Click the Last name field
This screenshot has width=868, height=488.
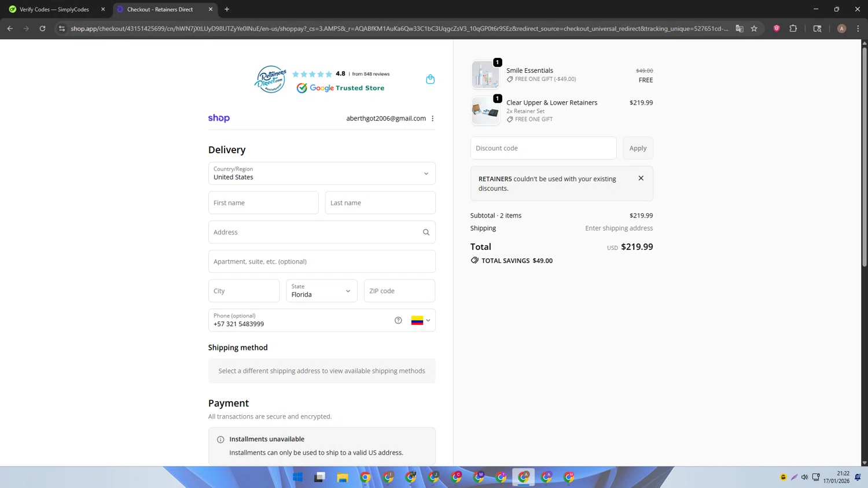[380, 203]
